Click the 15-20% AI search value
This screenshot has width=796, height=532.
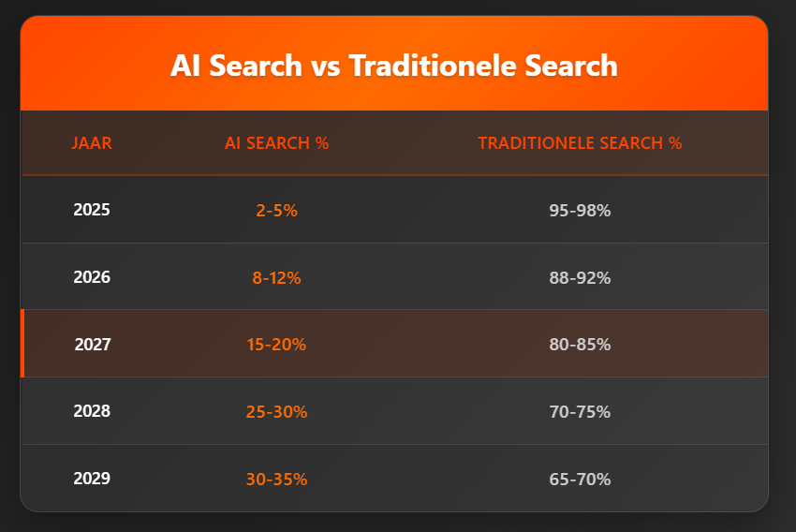point(276,344)
